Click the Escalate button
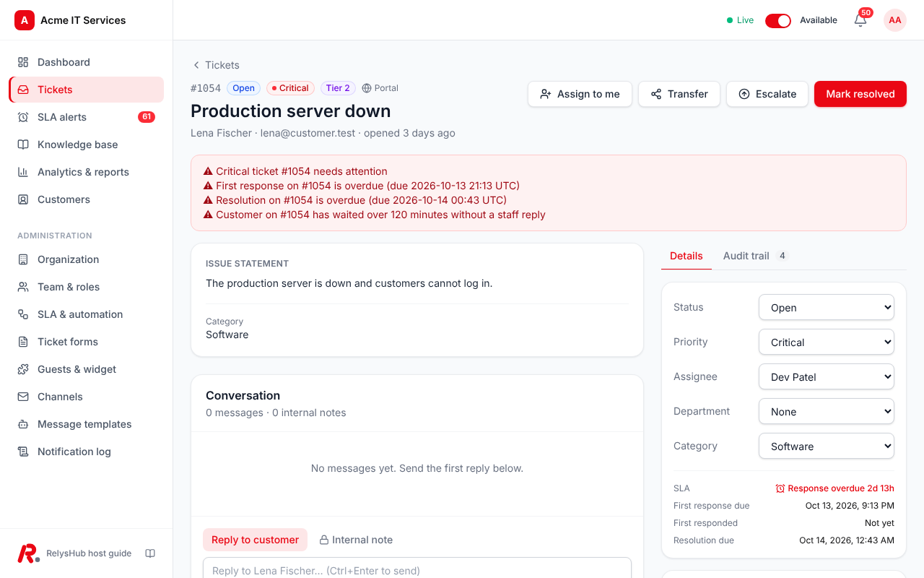The image size is (924, 578). (767, 94)
